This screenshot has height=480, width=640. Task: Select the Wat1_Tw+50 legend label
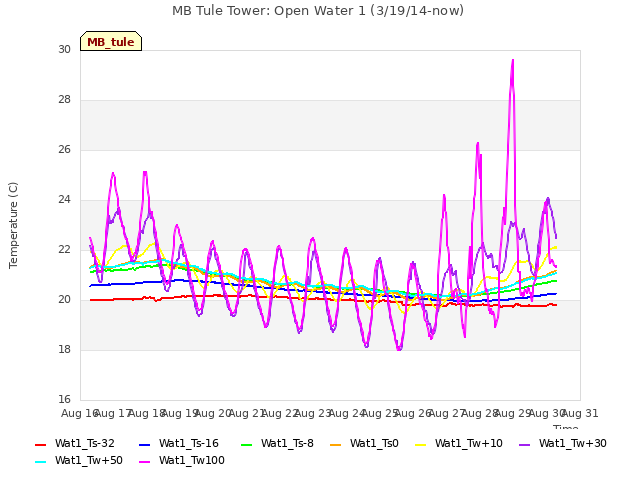pos(89,460)
